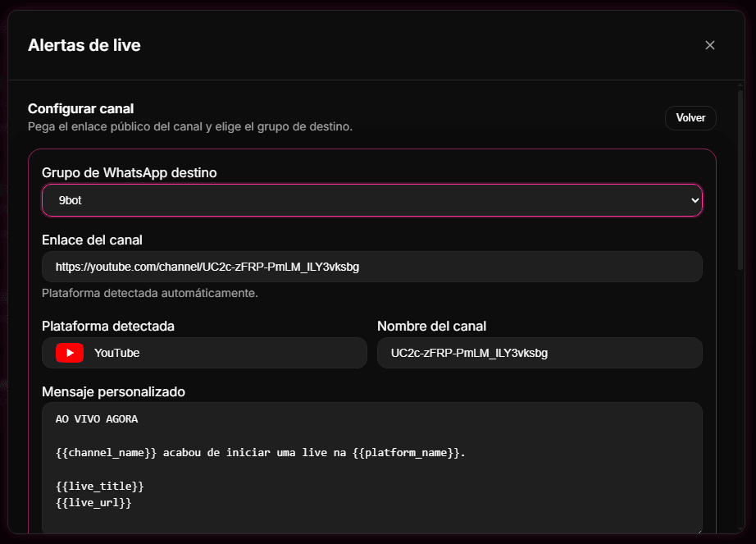Viewport: 756px width, 544px height.
Task: Click the dialog's vertical scrollbar
Action: point(740,178)
